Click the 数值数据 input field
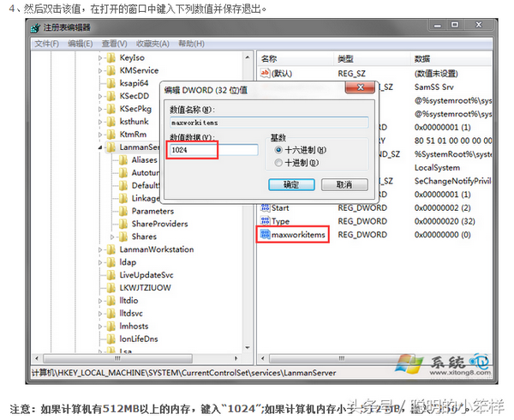The width and height of the screenshot is (514, 420). pos(213,150)
